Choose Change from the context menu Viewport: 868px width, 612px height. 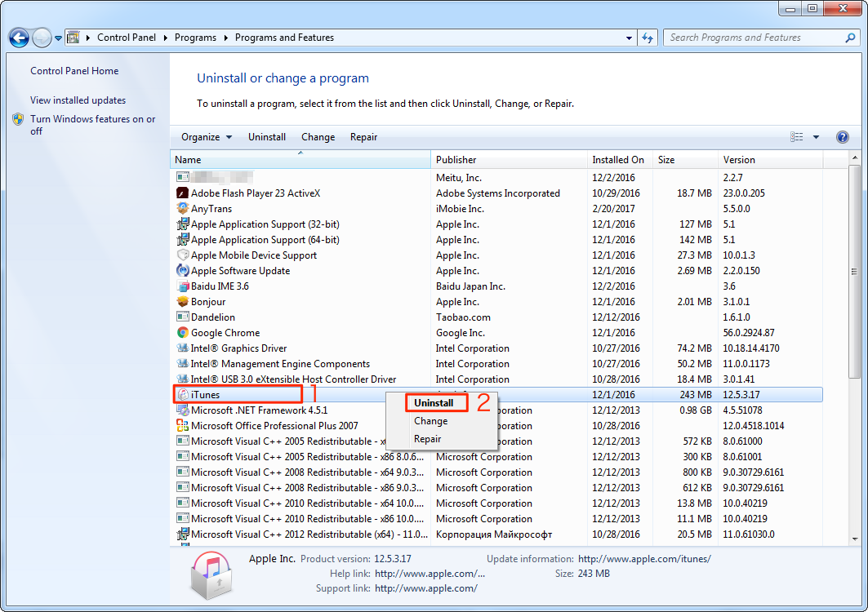(x=430, y=421)
